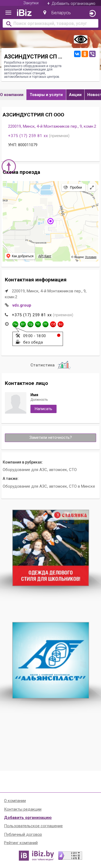Viewport: 101px width, 868px height.
Task: Open the Товары и услуги tab
Action: [x=46, y=95]
